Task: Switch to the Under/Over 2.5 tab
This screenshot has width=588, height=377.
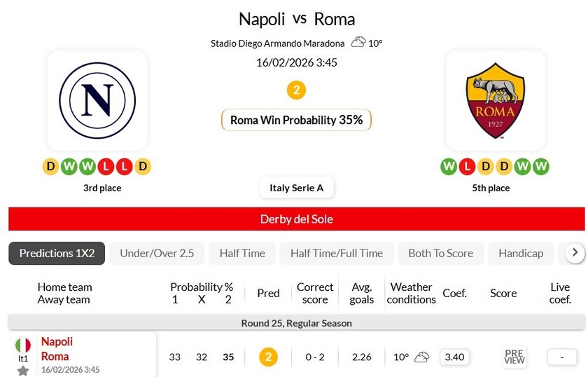Action: tap(157, 253)
